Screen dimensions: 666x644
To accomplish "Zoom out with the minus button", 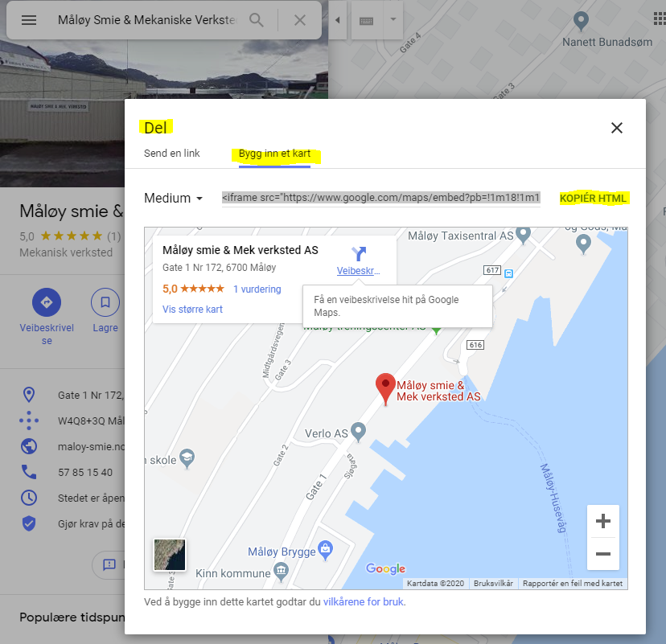I will [602, 554].
